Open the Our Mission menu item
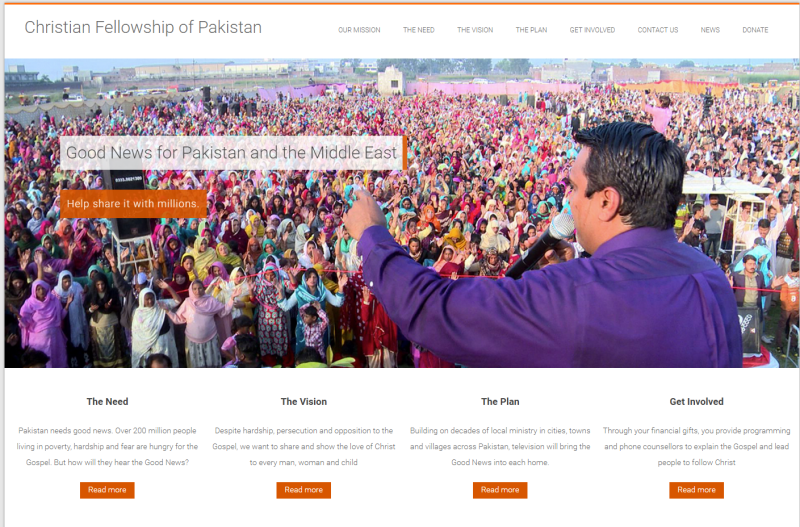This screenshot has width=800, height=527. coord(359,30)
